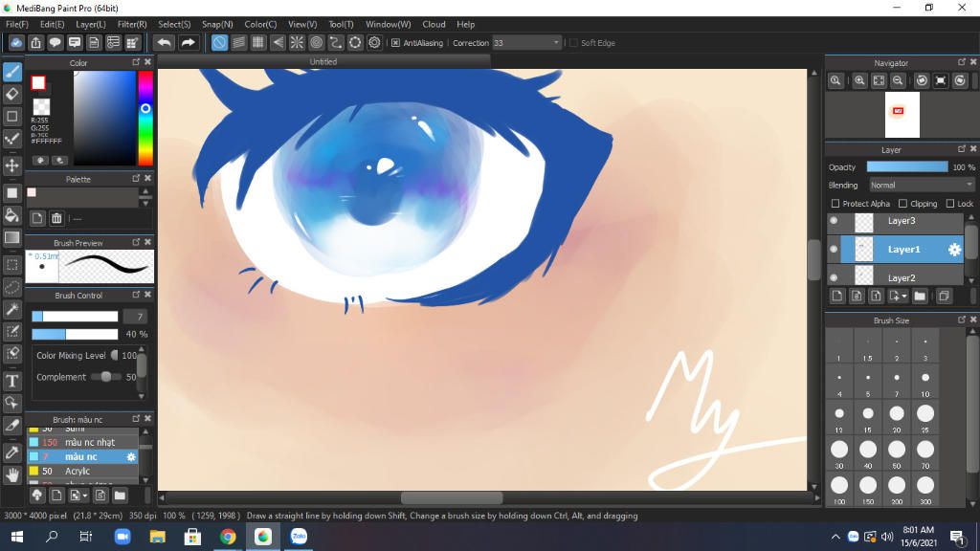Screen dimensions: 980x551
Task: Open the Filter menu
Action: (132, 24)
